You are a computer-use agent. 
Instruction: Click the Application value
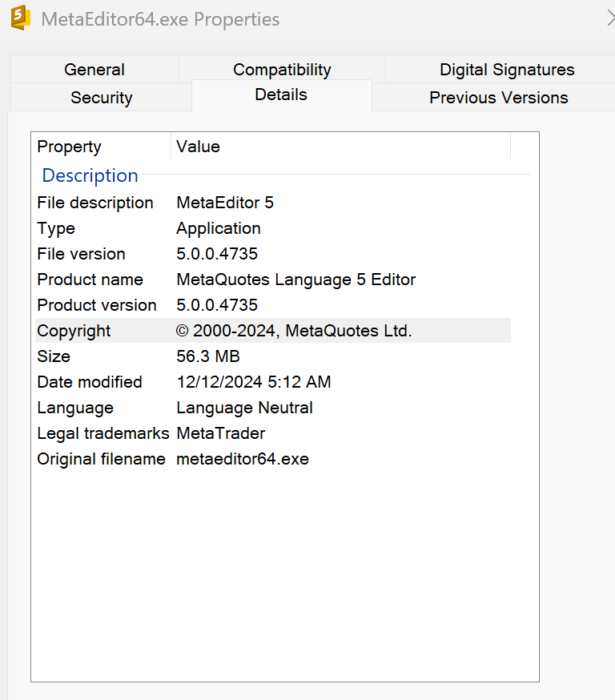(219, 228)
